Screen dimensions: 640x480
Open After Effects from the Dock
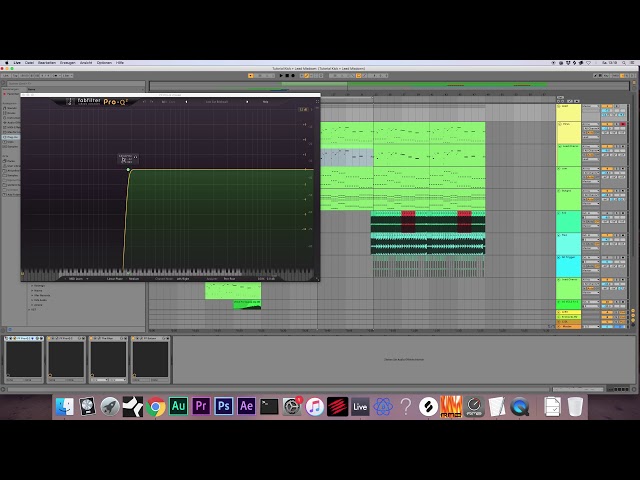[x=246, y=407]
